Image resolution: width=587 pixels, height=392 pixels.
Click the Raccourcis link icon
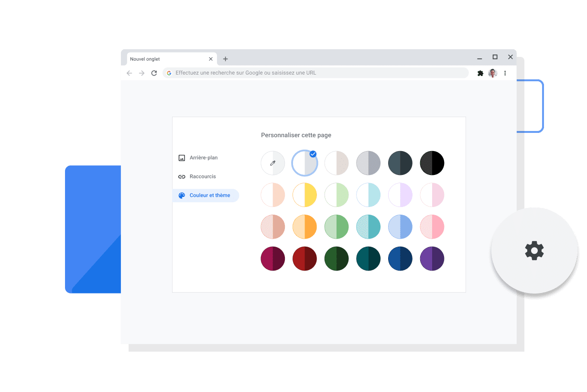[182, 176]
